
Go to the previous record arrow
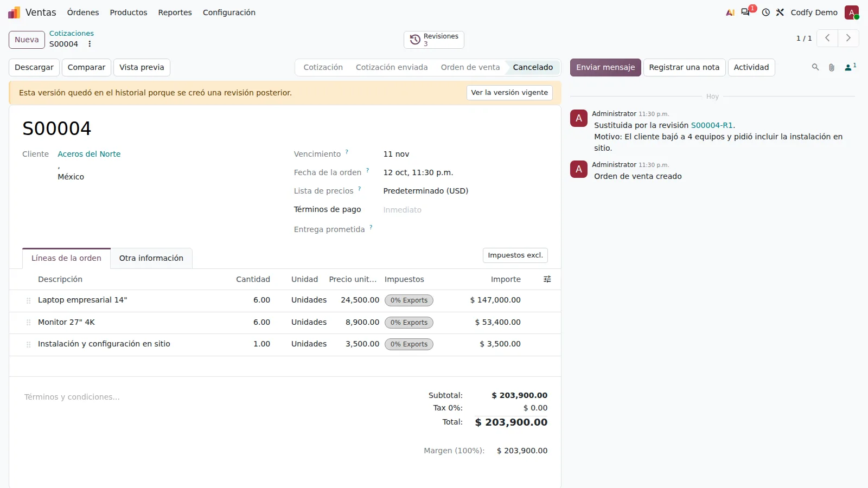click(x=827, y=38)
